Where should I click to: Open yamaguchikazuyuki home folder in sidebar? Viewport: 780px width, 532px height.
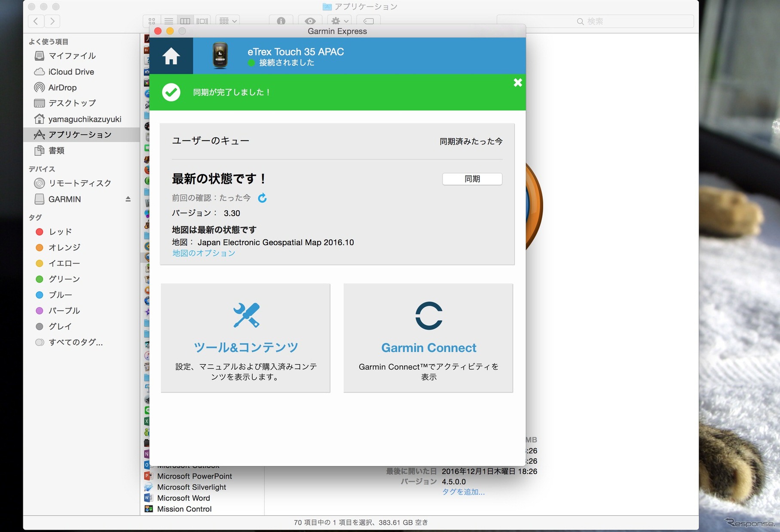[x=82, y=119]
